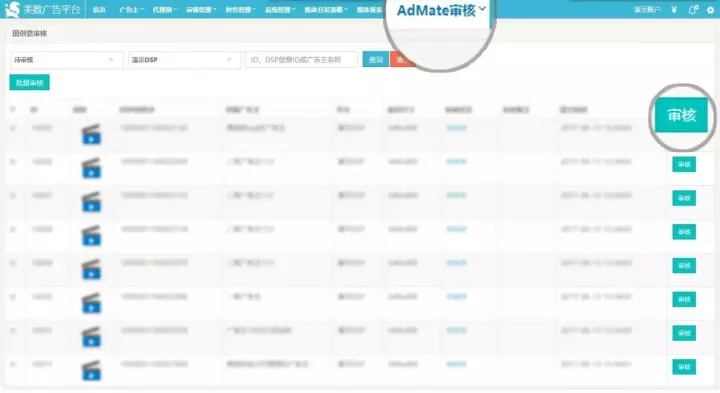
Task: Open the video creative icon in last table row
Action: point(91,371)
